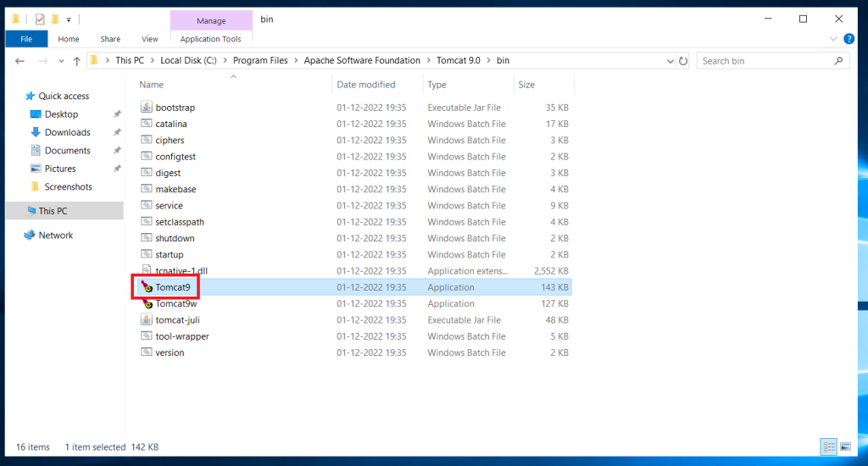
Task: Sort by Size column header
Action: [526, 85]
